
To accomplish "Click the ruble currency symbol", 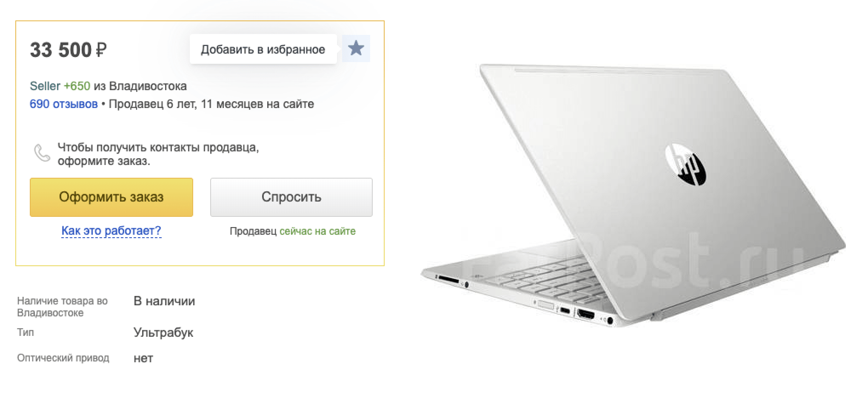I will (101, 50).
